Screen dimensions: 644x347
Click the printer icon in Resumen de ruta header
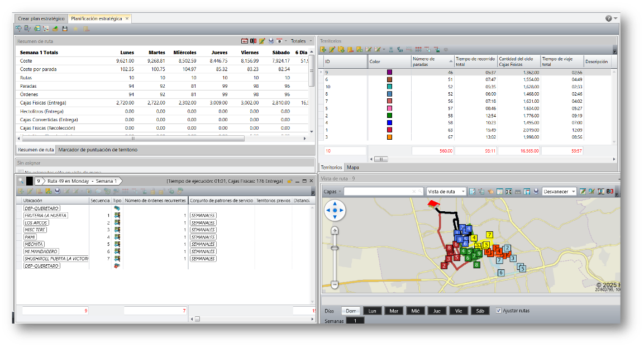tap(270, 41)
